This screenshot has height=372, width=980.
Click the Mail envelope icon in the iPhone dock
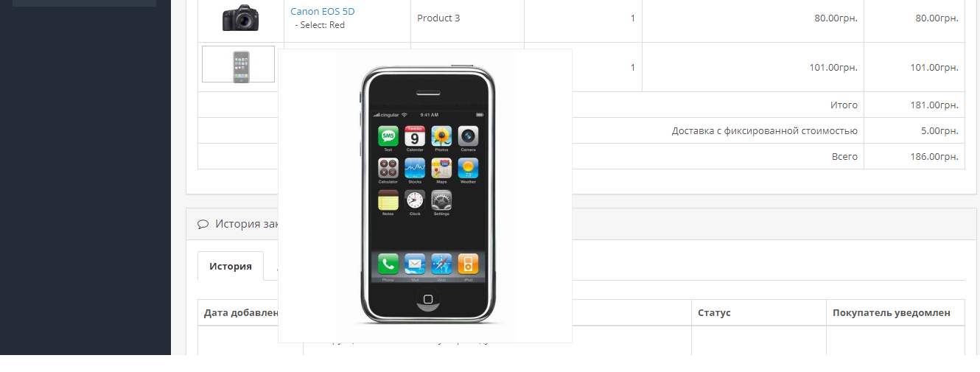click(415, 264)
